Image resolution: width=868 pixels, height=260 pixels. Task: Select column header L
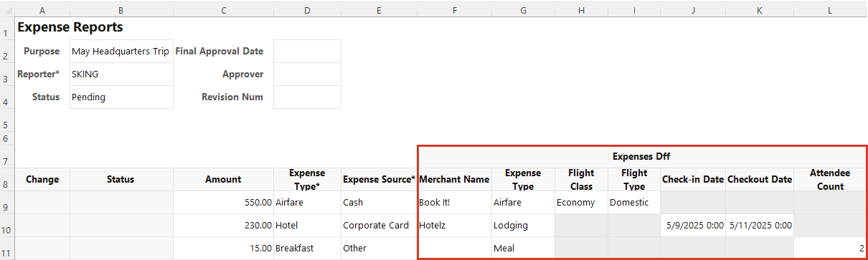[830, 10]
